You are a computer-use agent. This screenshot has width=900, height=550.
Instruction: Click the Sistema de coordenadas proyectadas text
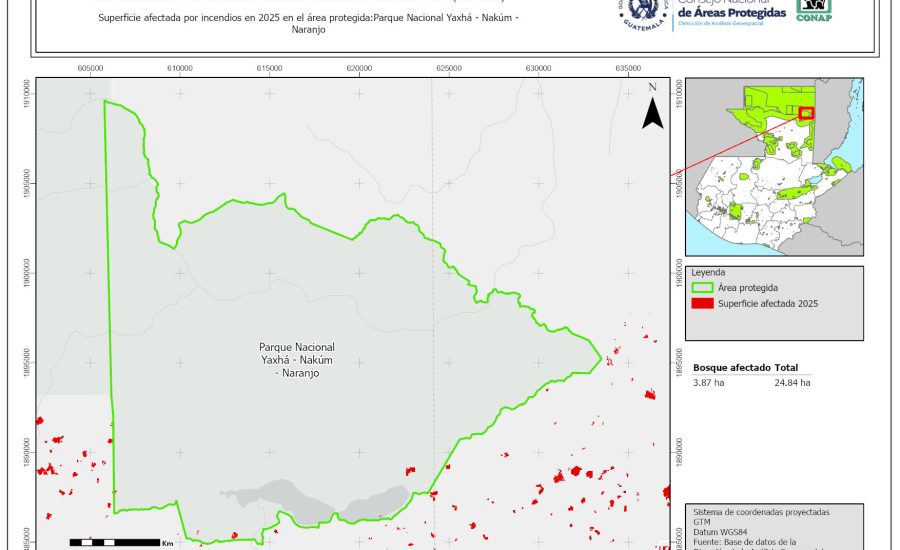coord(761,511)
